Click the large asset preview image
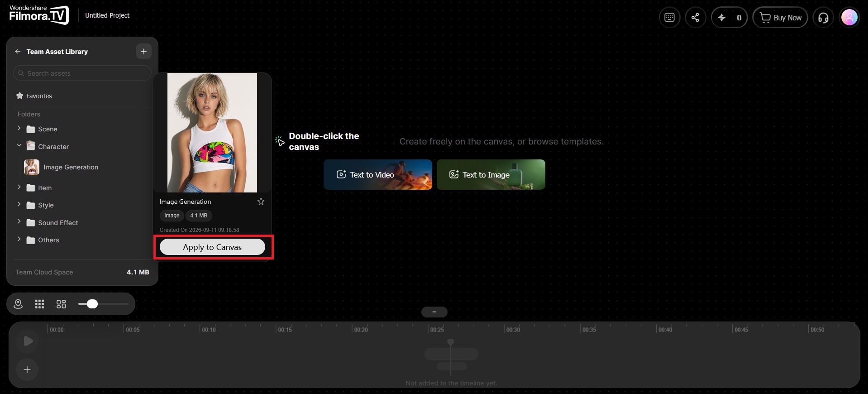868x394 pixels. coord(212,133)
